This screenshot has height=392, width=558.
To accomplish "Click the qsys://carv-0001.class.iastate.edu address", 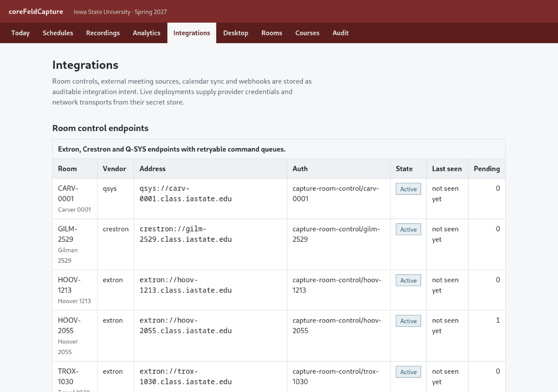I will pos(186,193).
